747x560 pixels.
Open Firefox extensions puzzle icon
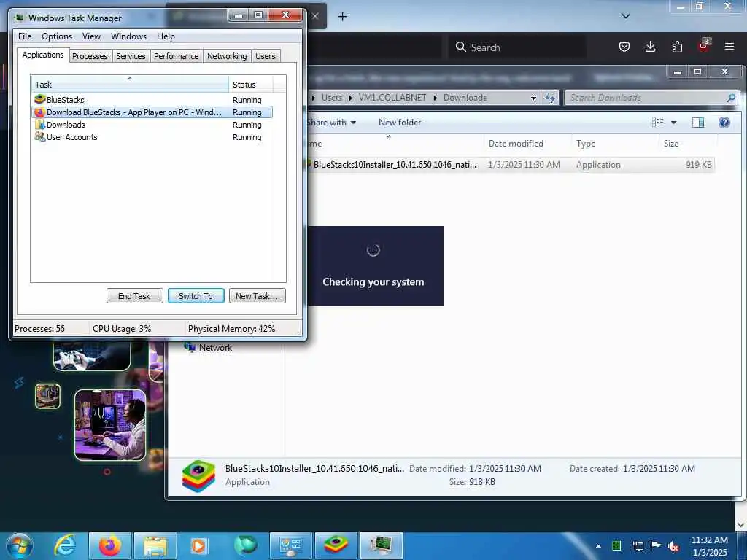(x=677, y=47)
